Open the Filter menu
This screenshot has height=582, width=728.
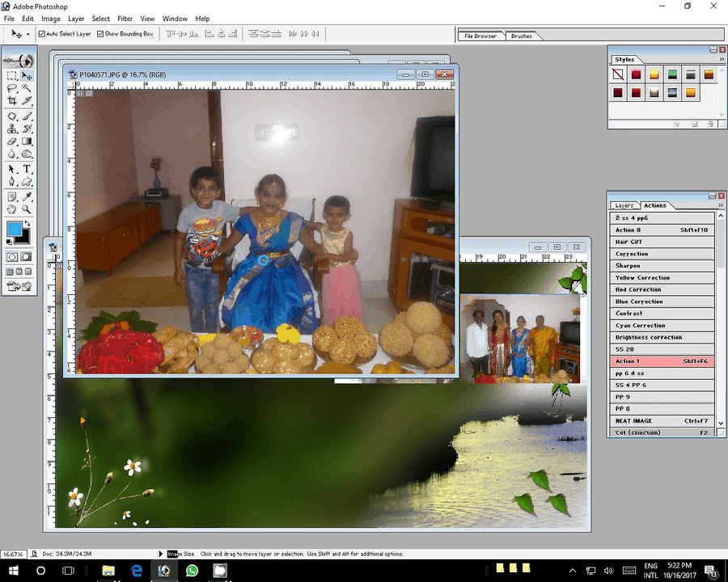click(125, 19)
